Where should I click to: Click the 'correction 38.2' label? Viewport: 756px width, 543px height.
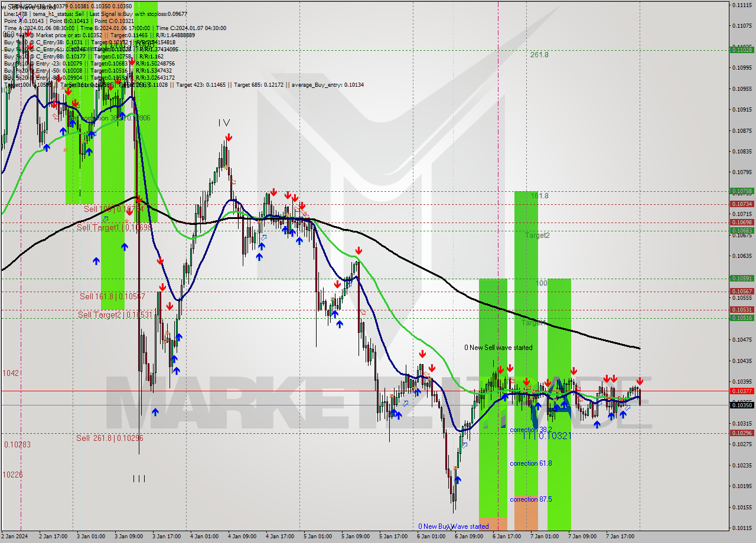pyautogui.click(x=530, y=430)
